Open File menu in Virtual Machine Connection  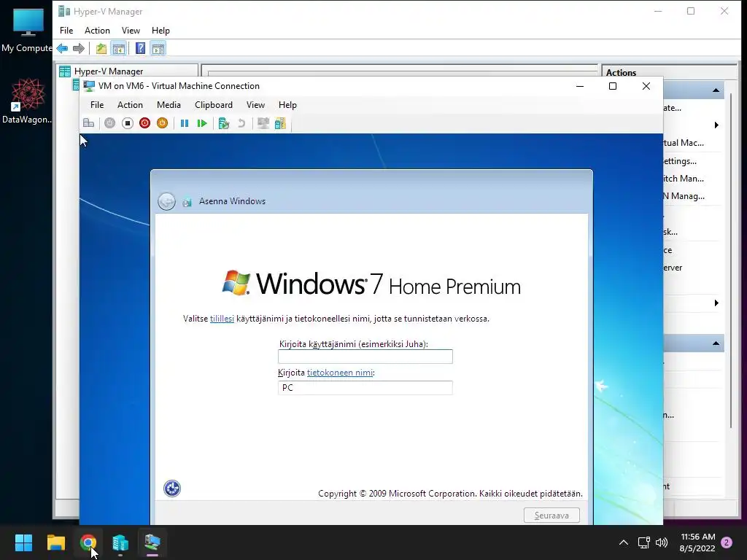pos(97,105)
